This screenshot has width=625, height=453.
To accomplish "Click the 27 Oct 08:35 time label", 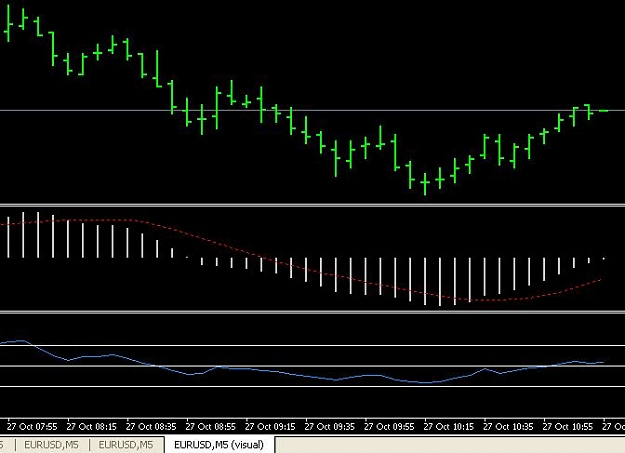I will tap(151, 427).
